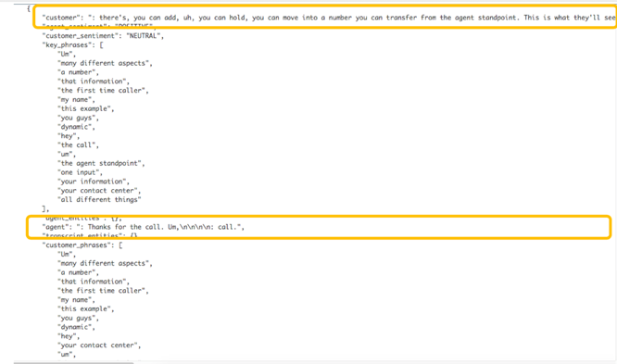Select "a number" in the key_phrases list
617x364 pixels.
pos(78,72)
